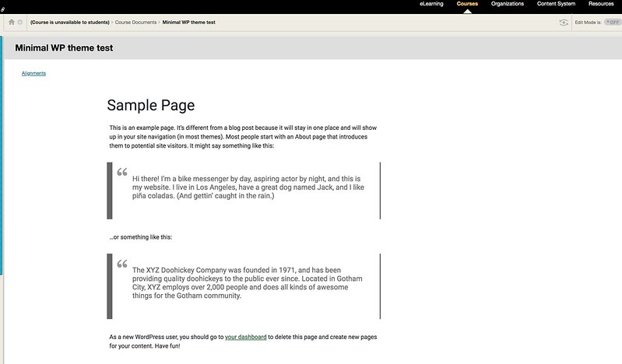Open the eLearning tab
The image size is (622, 364).
tap(431, 4)
